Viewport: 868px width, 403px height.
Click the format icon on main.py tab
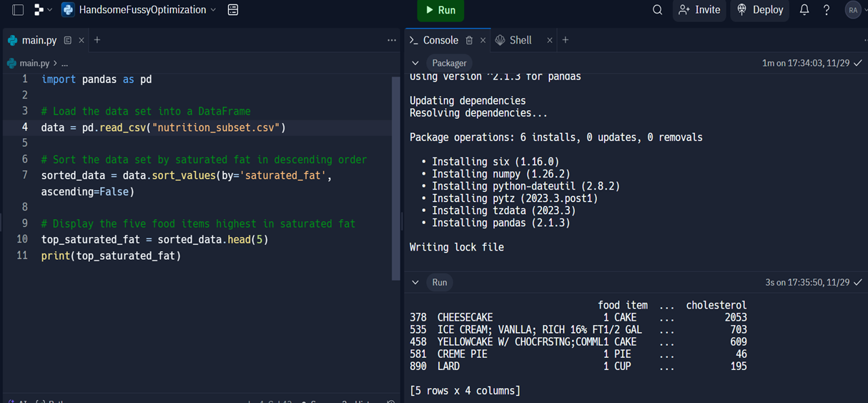point(68,40)
